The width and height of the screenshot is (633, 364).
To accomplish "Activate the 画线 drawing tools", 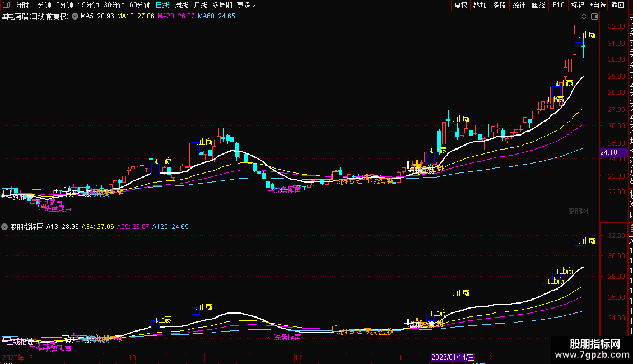I will click(538, 5).
